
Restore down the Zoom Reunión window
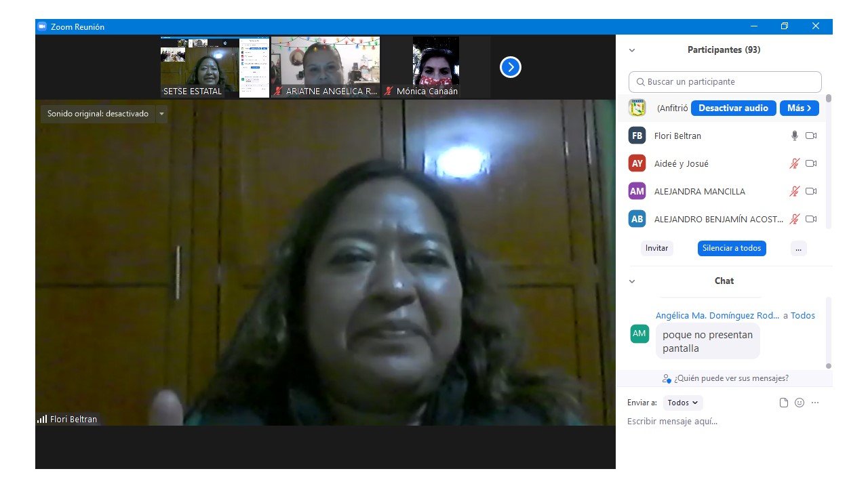pos(785,26)
